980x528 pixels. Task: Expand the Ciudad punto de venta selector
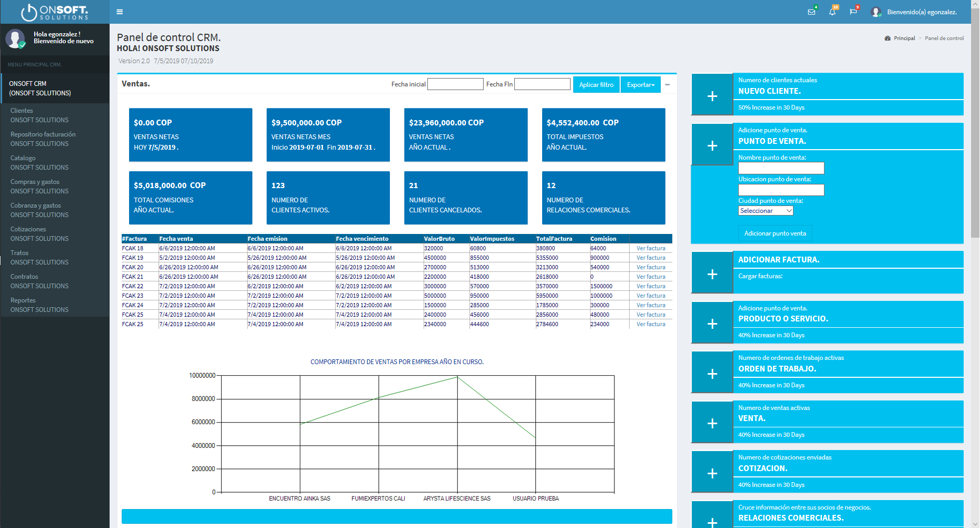765,211
